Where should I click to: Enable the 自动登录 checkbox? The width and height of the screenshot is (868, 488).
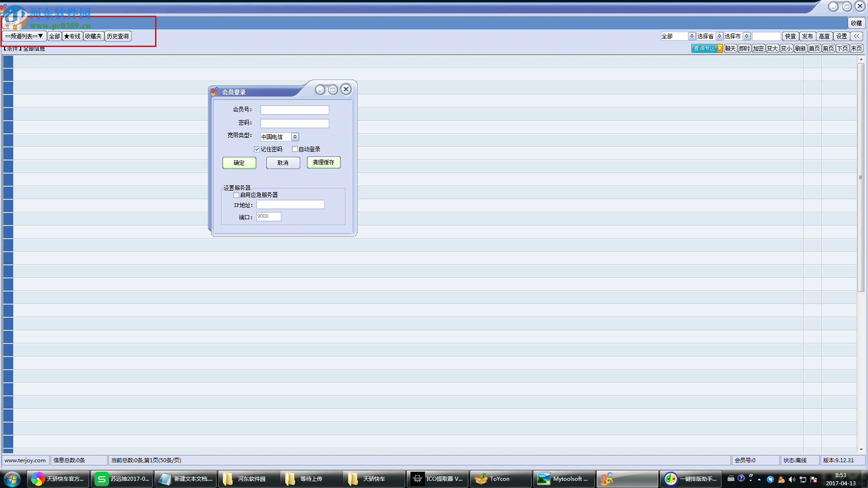[295, 149]
